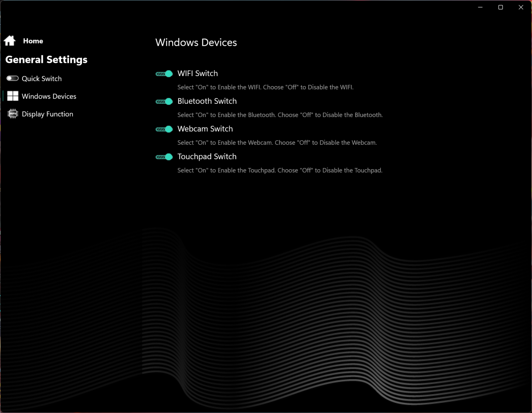Screen dimensions: 532x413
Task: Maximize the application window
Action: 501,7
